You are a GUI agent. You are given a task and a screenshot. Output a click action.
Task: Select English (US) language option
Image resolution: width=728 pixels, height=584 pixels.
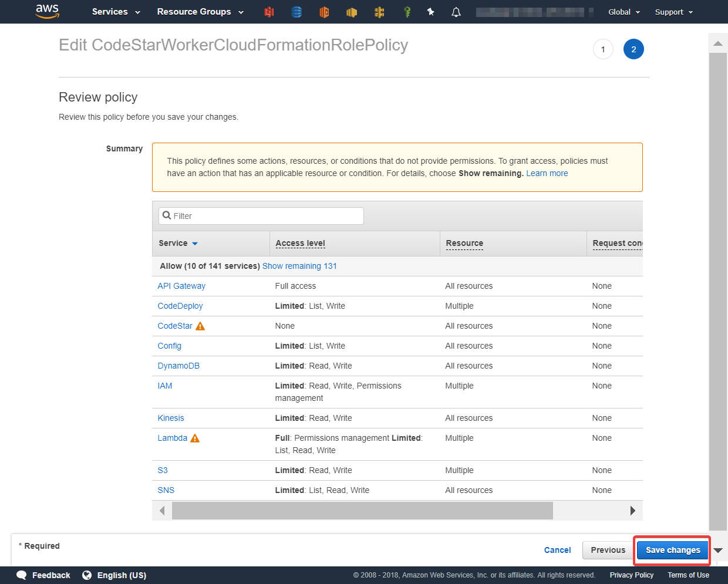tap(122, 575)
